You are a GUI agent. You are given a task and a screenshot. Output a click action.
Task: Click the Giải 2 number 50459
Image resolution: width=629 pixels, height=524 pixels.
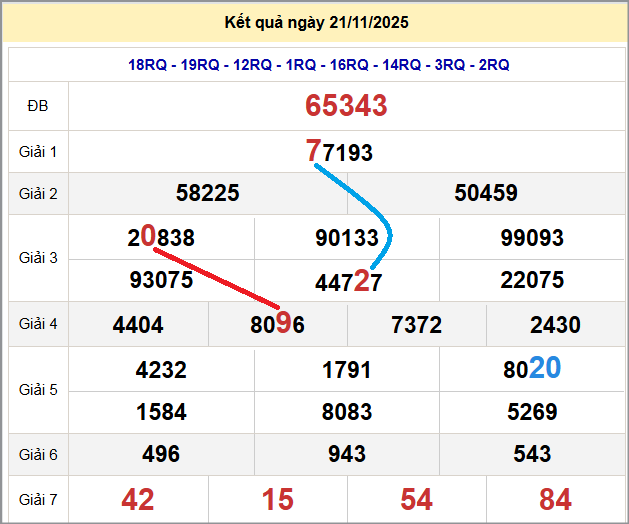click(486, 193)
